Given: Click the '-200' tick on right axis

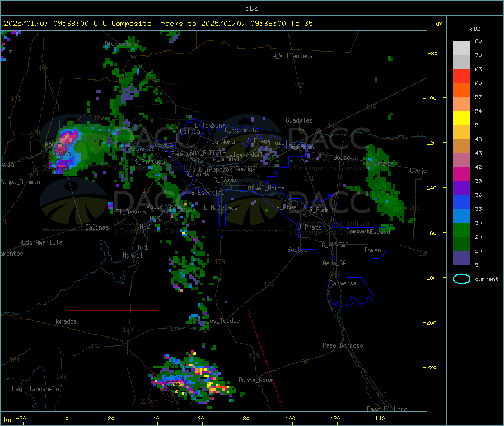Looking at the screenshot, I should coord(431,322).
